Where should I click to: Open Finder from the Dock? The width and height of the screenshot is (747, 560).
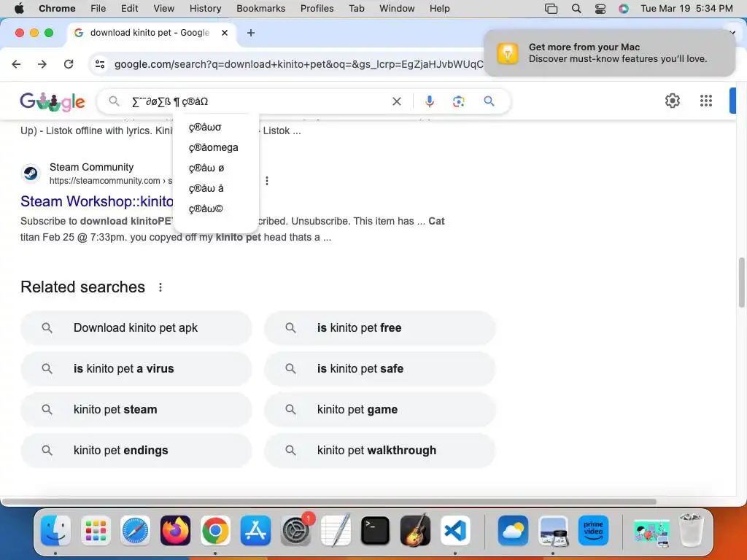tap(55, 531)
